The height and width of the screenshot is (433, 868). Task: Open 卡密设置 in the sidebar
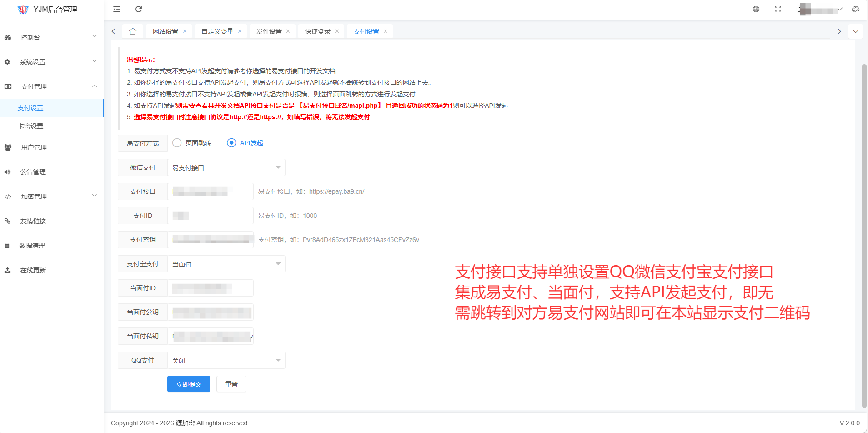pyautogui.click(x=30, y=126)
